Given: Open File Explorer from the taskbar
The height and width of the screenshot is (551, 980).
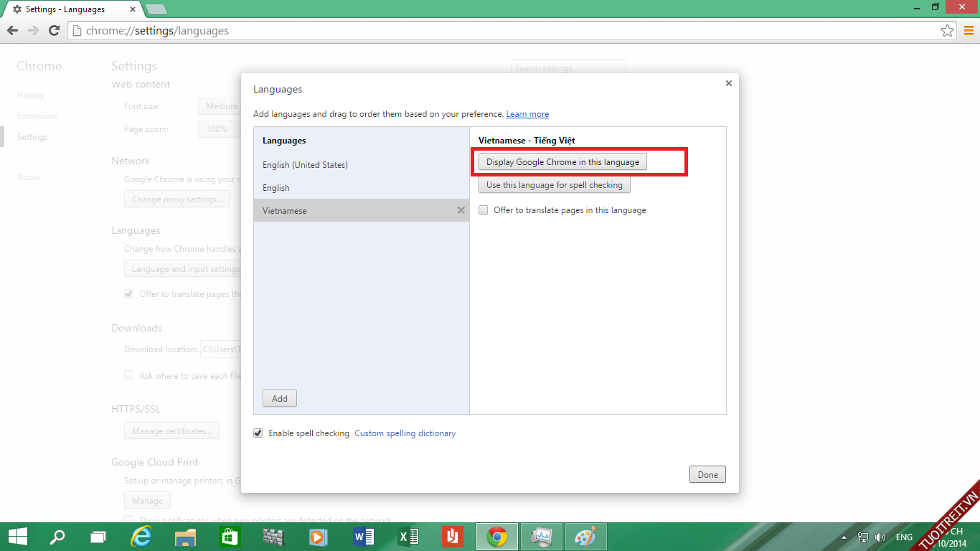Looking at the screenshot, I should (186, 537).
